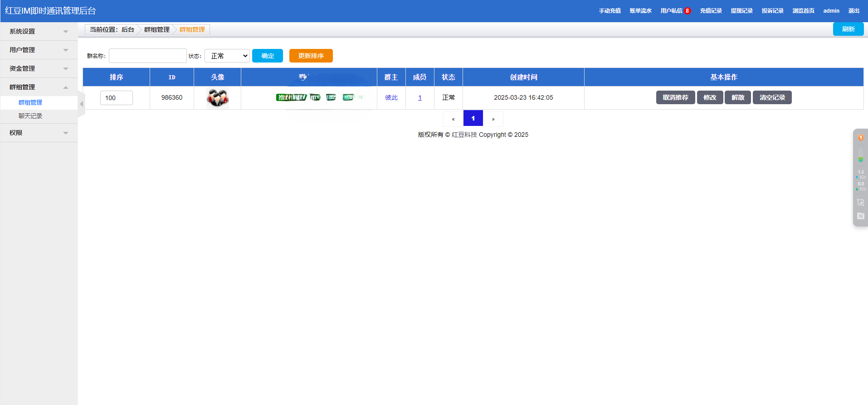Viewport: 868px width, 405px height.
Task: Expand the 系统设置 menu
Action: (x=39, y=31)
